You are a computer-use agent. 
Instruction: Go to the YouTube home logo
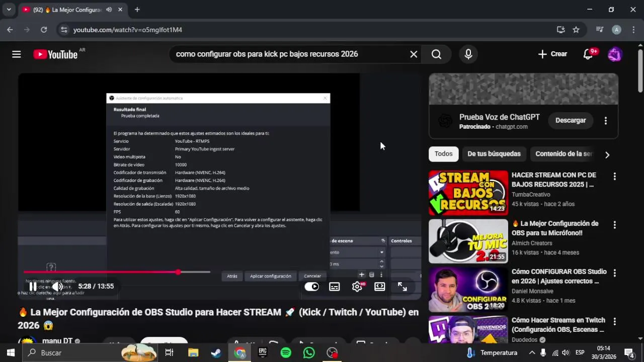(x=55, y=54)
